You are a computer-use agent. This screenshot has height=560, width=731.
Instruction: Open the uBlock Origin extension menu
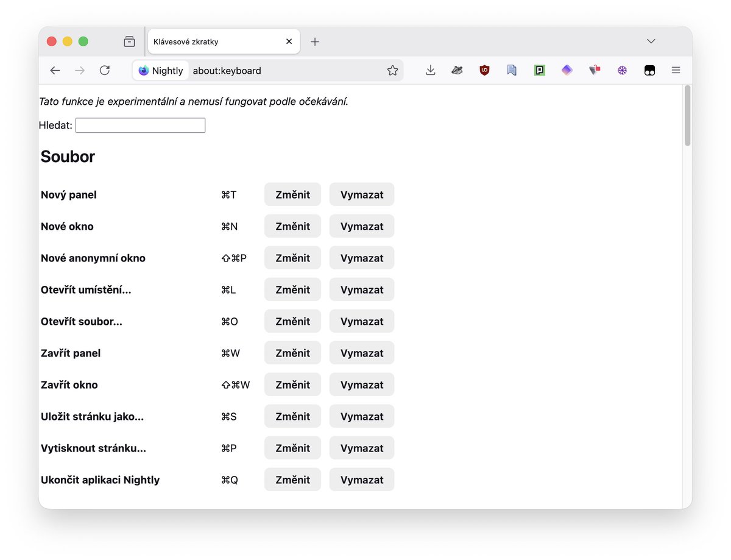[x=484, y=70]
